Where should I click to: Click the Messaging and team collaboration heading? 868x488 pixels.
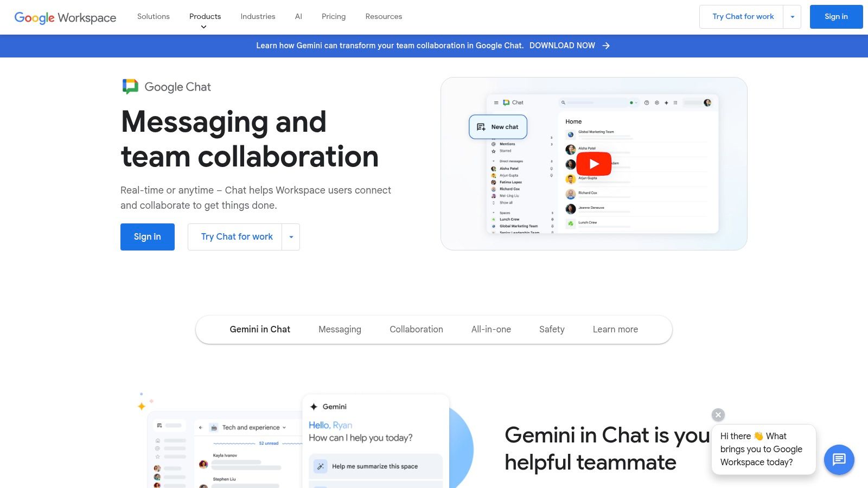[250, 139]
